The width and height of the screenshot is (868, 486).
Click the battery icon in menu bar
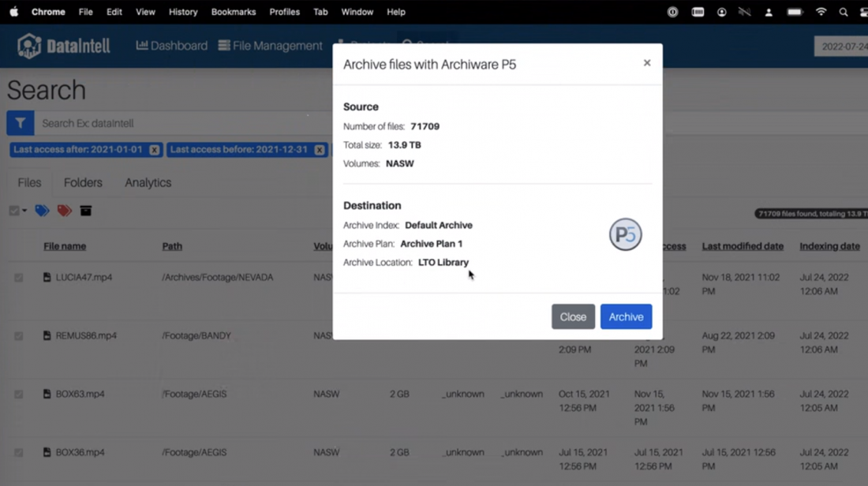795,12
